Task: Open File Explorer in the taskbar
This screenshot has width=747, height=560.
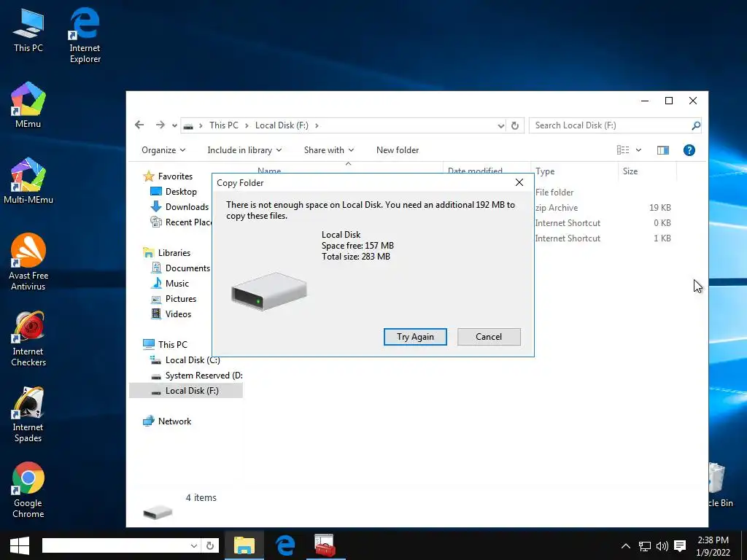Action: pyautogui.click(x=244, y=545)
